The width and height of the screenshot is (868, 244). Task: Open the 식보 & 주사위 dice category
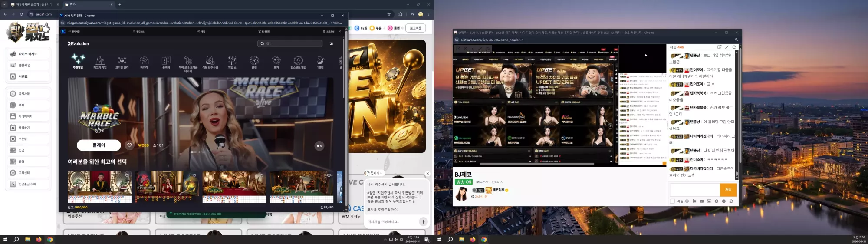pyautogui.click(x=210, y=62)
